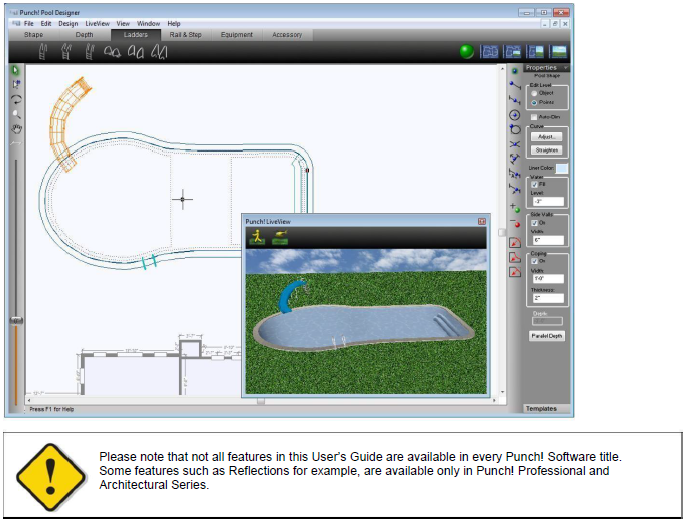The height and width of the screenshot is (520, 684).
Task: Select the circle with center arrow tool
Action: point(515,115)
